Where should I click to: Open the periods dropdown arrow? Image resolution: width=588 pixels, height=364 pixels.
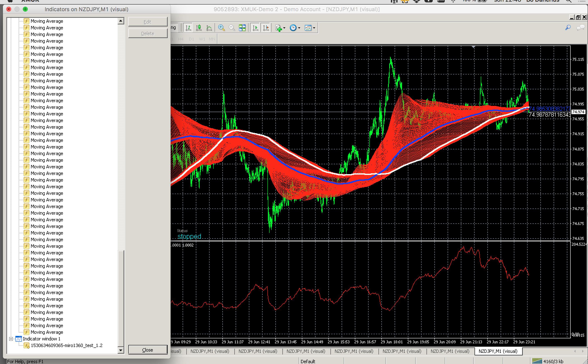click(x=299, y=28)
